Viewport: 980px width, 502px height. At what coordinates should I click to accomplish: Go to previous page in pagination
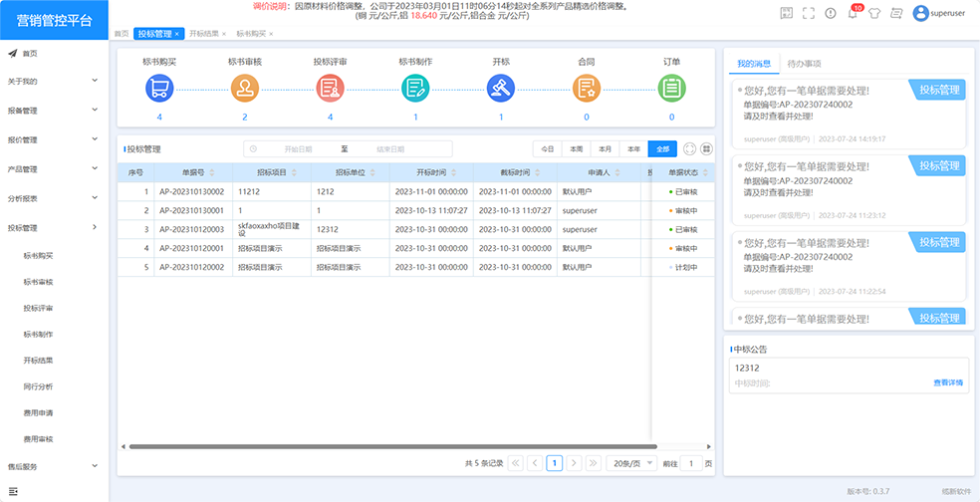pyautogui.click(x=535, y=463)
